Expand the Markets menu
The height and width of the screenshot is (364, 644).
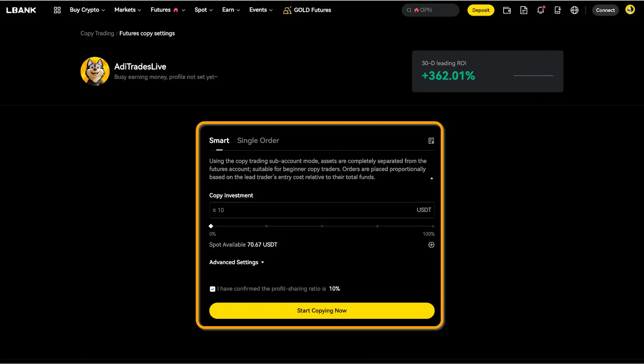(x=128, y=10)
